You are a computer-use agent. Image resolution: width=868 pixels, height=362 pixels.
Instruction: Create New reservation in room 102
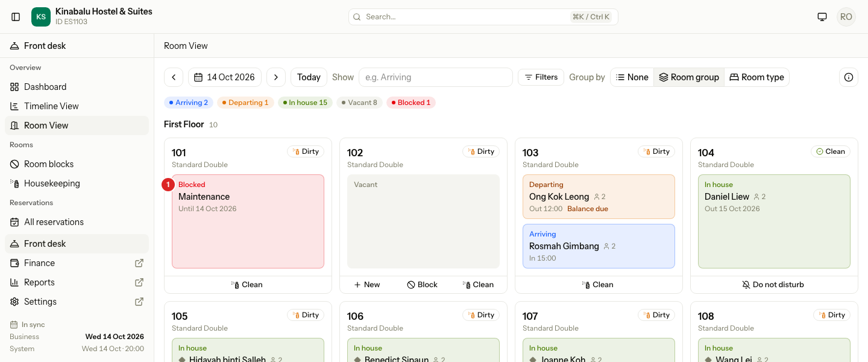point(367,285)
